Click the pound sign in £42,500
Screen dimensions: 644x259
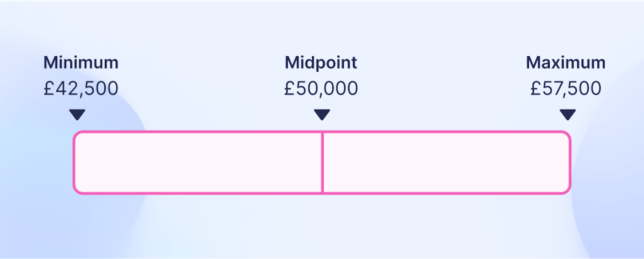[x=49, y=88]
